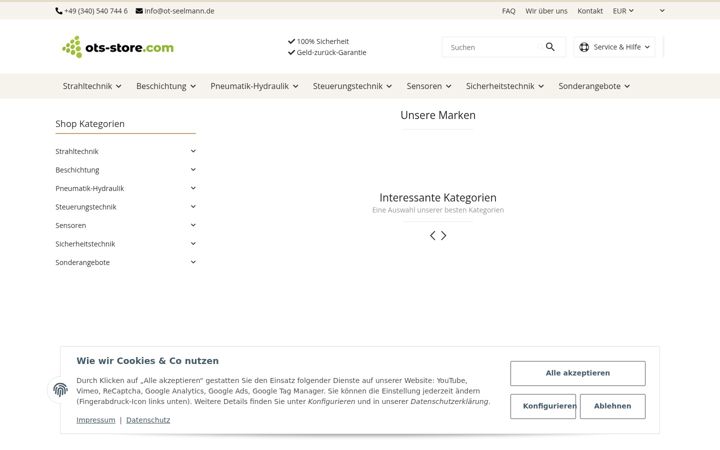Click the envelope email icon
The width and height of the screenshot is (720, 450).
pos(139,11)
